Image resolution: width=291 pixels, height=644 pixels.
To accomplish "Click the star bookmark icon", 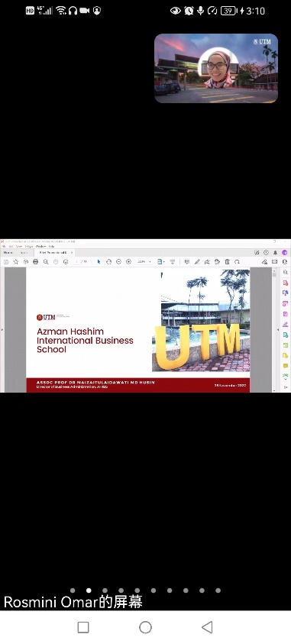I will tap(16, 261).
